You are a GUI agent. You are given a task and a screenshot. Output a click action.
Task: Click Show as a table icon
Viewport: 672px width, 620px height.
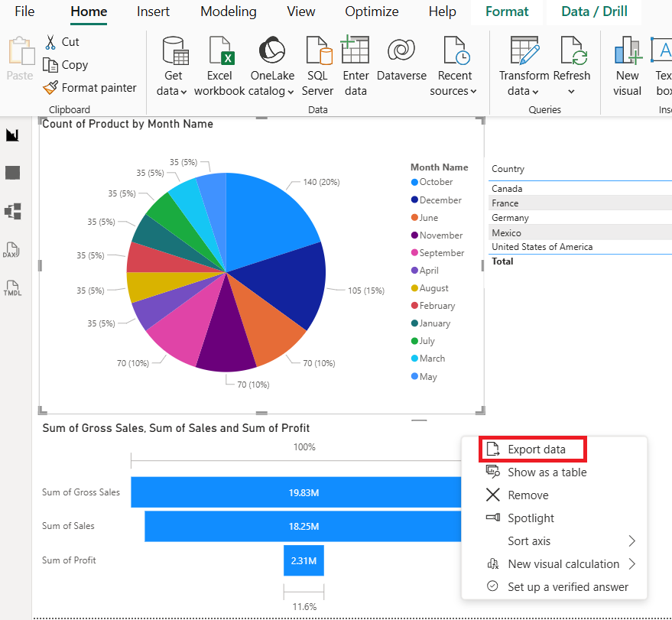493,472
